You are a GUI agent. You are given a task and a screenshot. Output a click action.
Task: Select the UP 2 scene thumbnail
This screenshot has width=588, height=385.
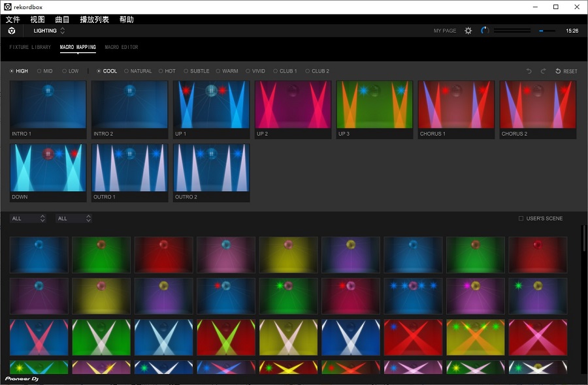[293, 110]
